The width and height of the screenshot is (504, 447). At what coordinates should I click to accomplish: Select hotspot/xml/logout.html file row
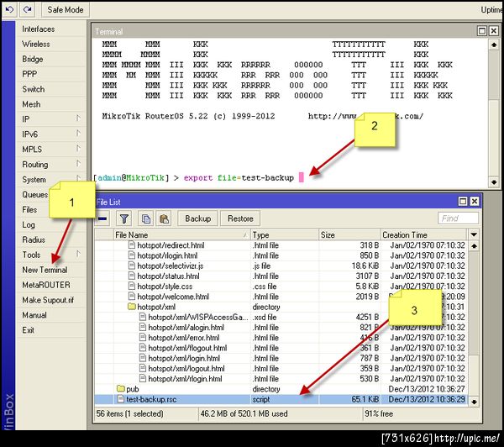tap(281, 369)
